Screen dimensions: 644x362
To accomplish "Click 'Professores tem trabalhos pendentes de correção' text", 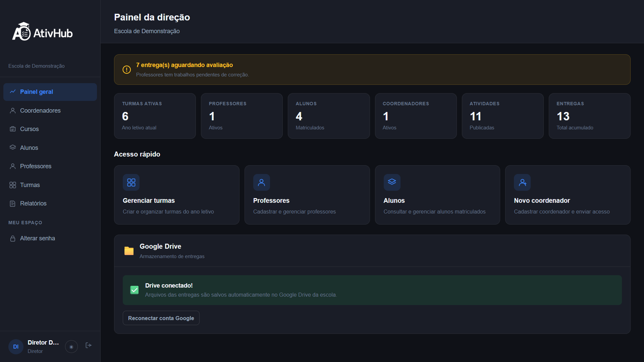I will (193, 75).
